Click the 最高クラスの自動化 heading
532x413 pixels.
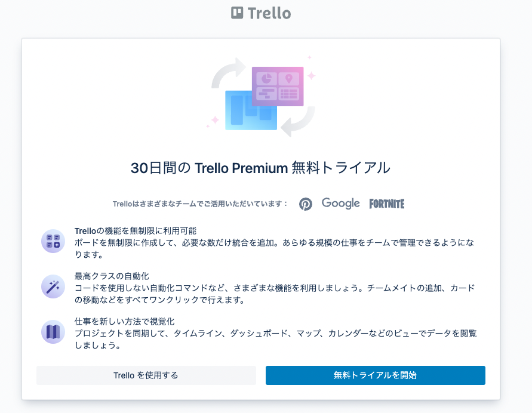(x=112, y=276)
